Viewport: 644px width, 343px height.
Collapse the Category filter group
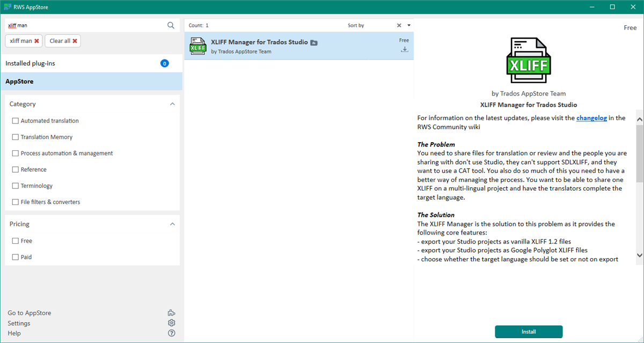[x=172, y=104]
